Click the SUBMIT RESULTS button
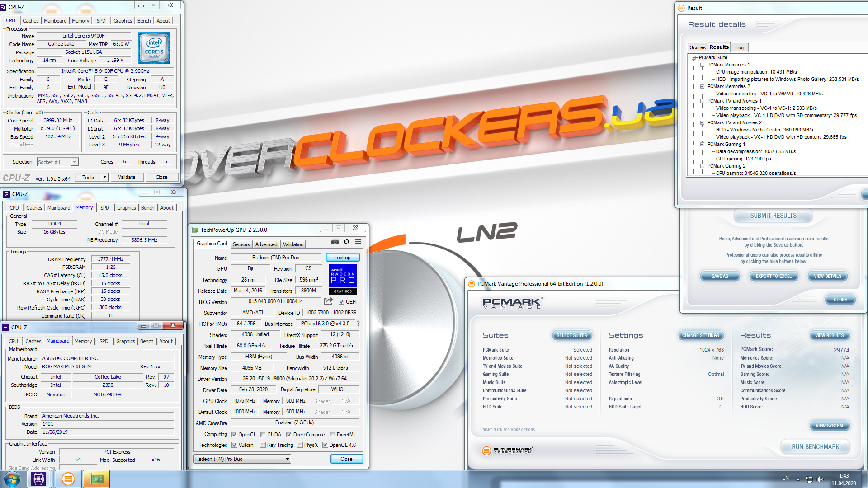The image size is (868, 488). click(x=773, y=216)
